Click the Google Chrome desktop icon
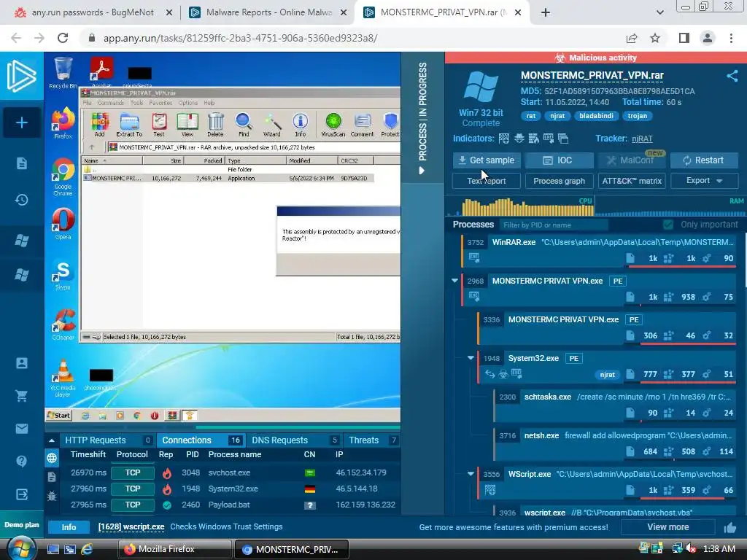The image size is (747, 560). pyautogui.click(x=63, y=176)
